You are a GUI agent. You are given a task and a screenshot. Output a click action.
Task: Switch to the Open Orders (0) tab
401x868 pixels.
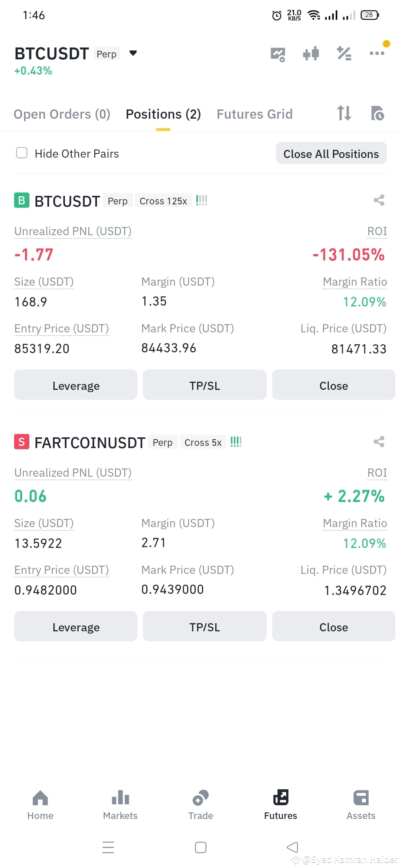tap(62, 114)
